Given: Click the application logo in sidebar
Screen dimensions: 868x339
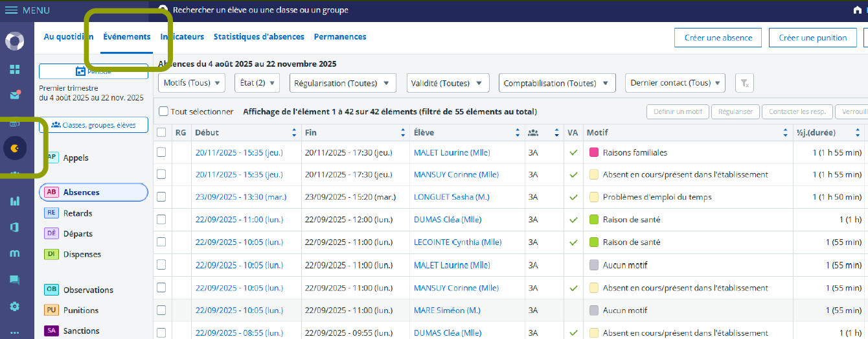Looking at the screenshot, I should (14, 41).
